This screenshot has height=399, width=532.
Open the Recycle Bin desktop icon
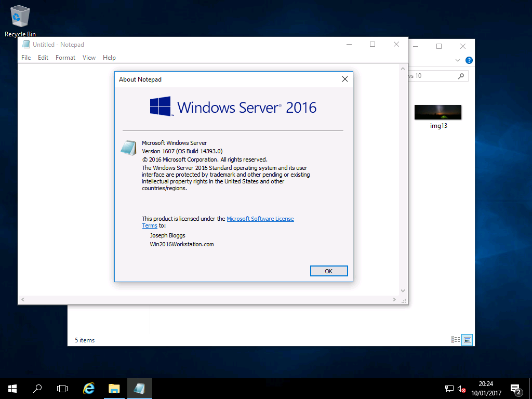20,20
